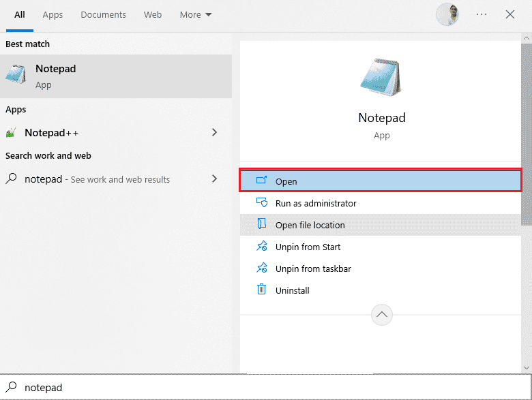This screenshot has width=532, height=400.
Task: Click the Uninstall trash can icon
Action: click(261, 289)
